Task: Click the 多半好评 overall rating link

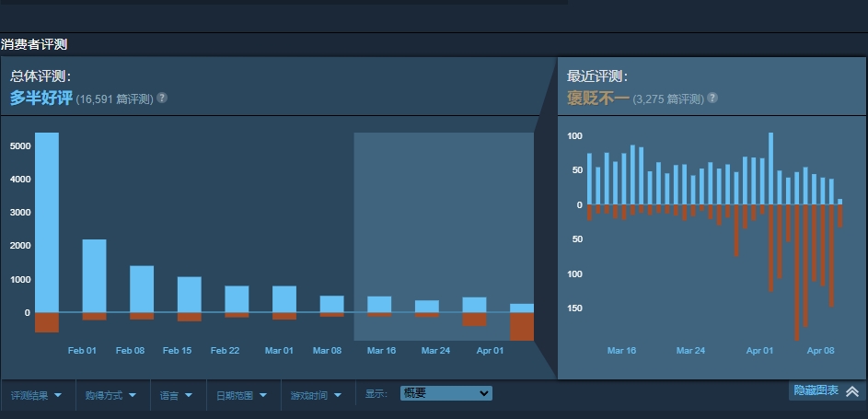Action: pyautogui.click(x=41, y=99)
